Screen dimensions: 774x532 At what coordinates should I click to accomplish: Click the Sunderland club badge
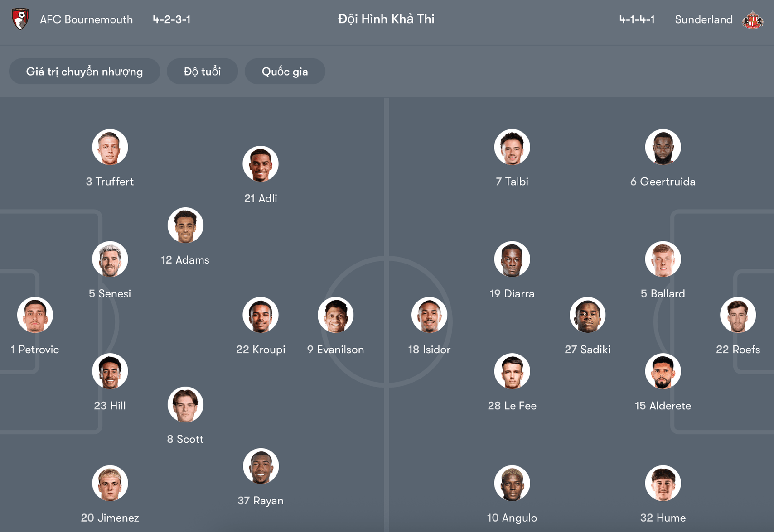[754, 19]
